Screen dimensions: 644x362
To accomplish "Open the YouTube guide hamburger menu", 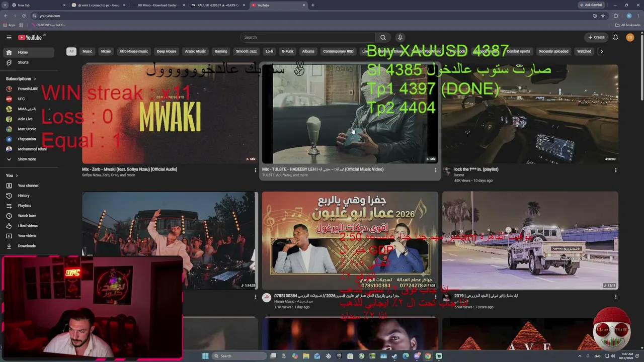I will coord(9,37).
